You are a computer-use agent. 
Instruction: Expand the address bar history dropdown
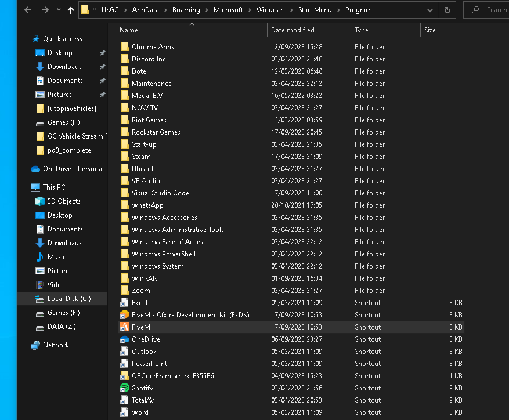[430, 10]
